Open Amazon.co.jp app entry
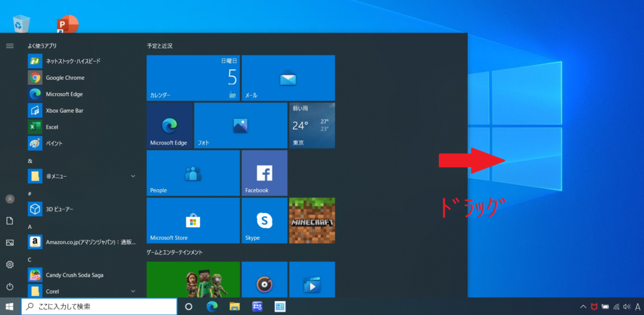 tap(82, 242)
